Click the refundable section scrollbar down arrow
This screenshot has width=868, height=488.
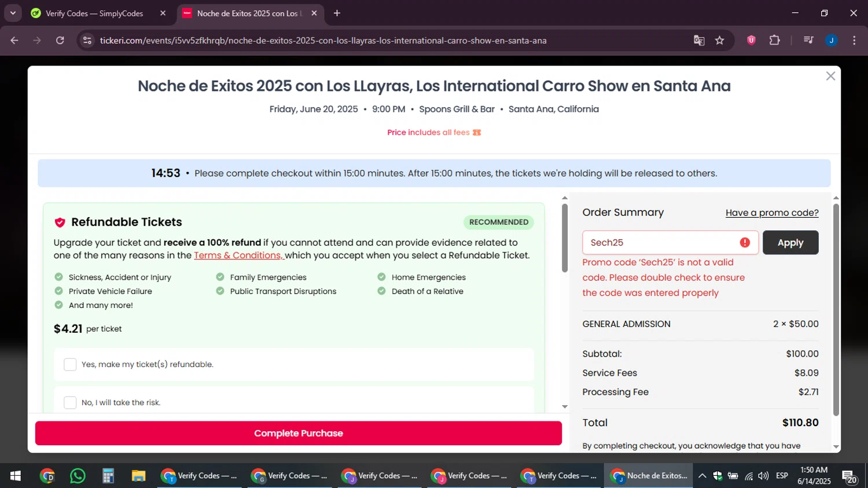(x=565, y=407)
